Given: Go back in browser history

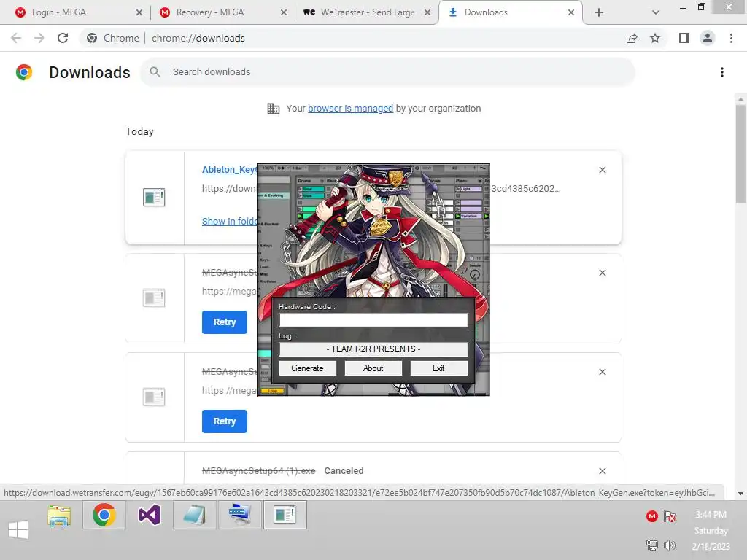Looking at the screenshot, I should (x=16, y=38).
